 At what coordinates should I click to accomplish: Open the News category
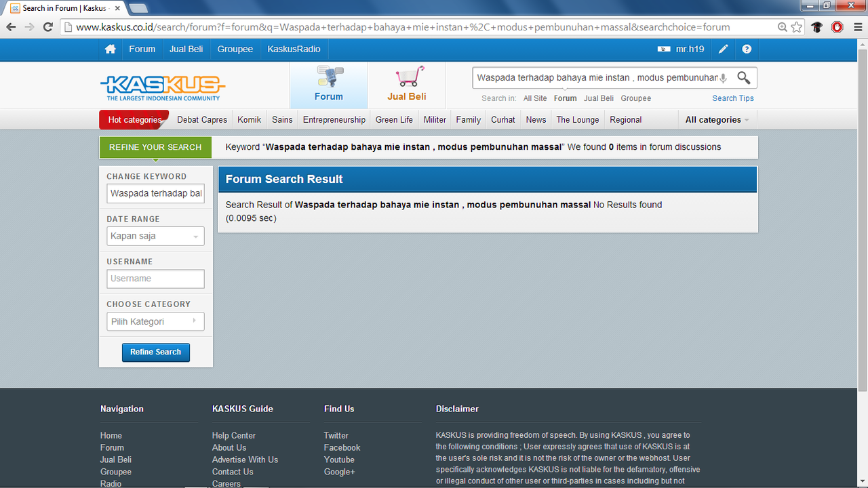(x=536, y=120)
